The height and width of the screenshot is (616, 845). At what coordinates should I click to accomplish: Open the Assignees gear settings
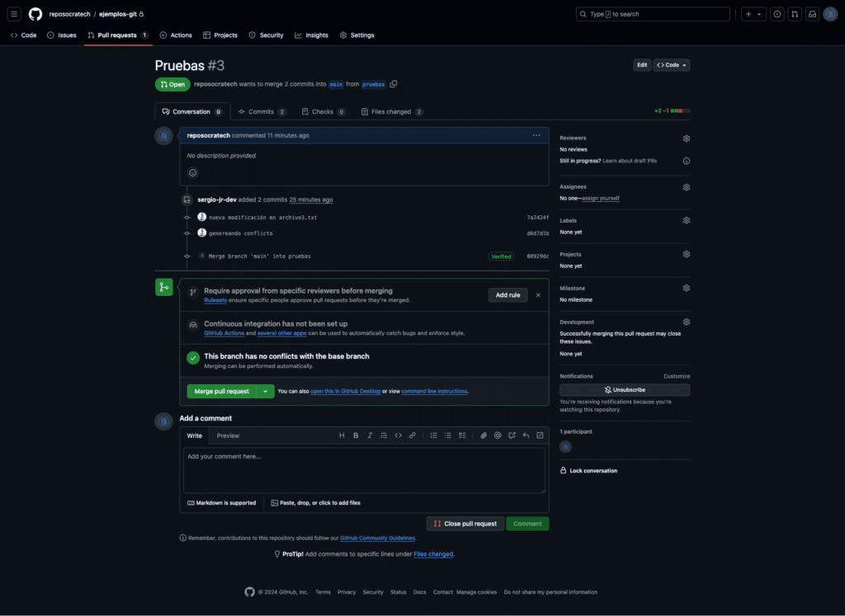pyautogui.click(x=686, y=187)
